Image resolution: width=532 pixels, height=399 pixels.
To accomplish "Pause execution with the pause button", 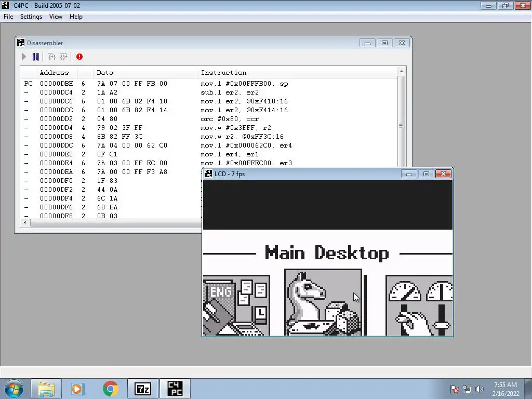I will click(x=36, y=57).
